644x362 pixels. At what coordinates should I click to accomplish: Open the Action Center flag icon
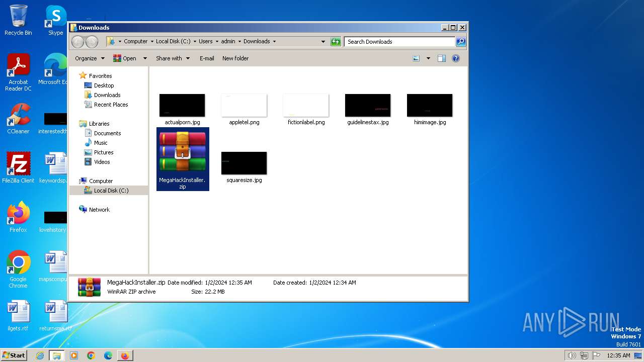point(596,355)
